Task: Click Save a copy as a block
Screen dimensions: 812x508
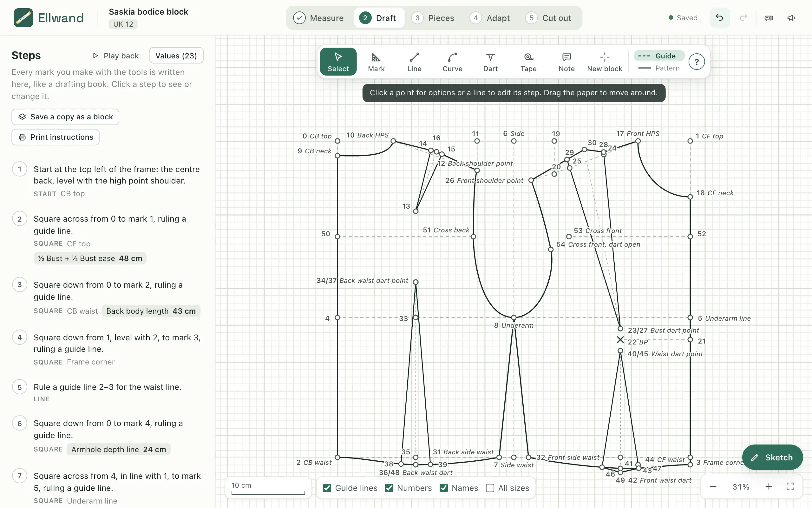Action: 65,117
